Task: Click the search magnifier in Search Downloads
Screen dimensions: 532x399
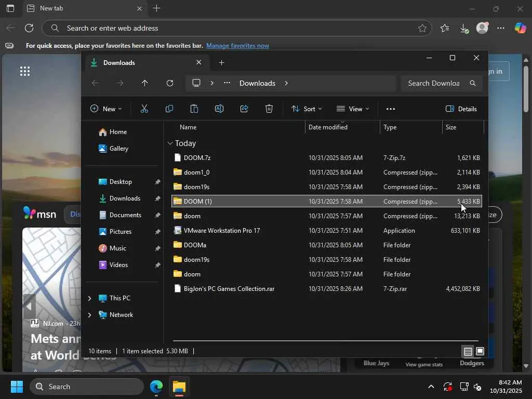Action: (x=473, y=83)
